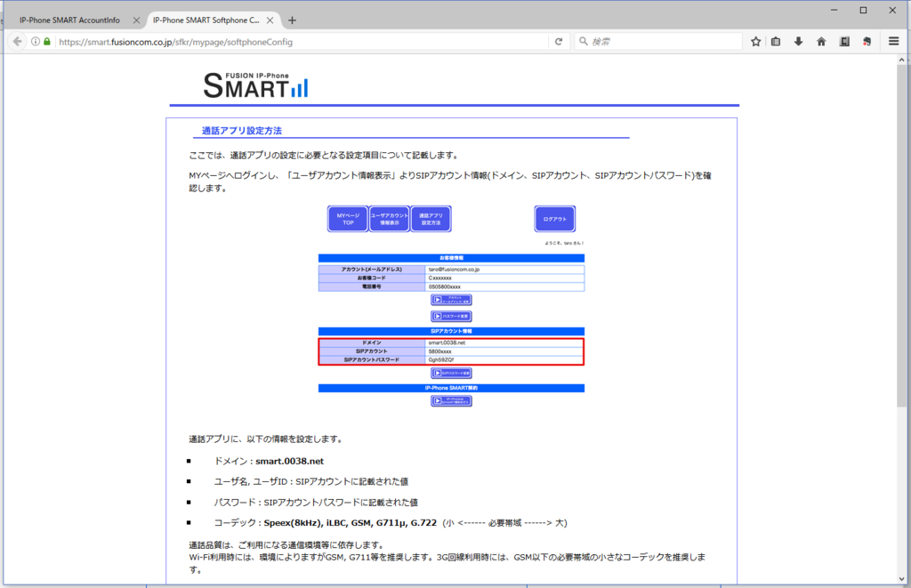The width and height of the screenshot is (911, 588).
Task: Click the 通話アプリに、以下の情報を設定します text
Action: pos(267,439)
